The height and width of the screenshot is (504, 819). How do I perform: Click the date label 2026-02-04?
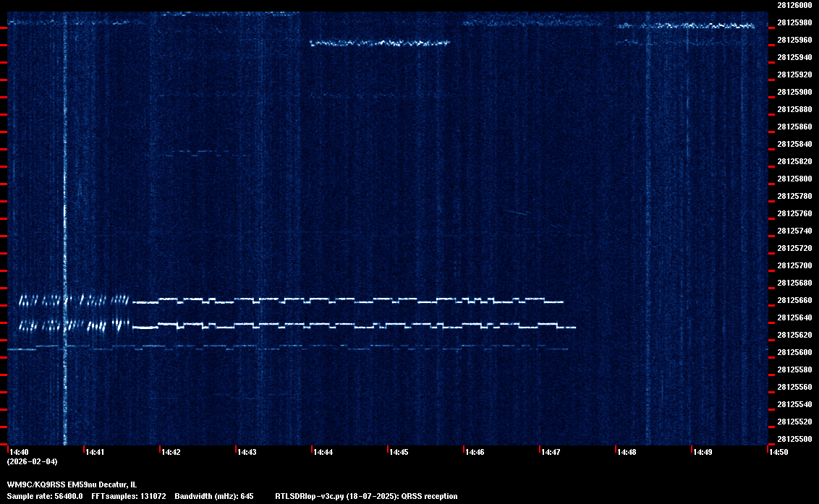(x=32, y=461)
